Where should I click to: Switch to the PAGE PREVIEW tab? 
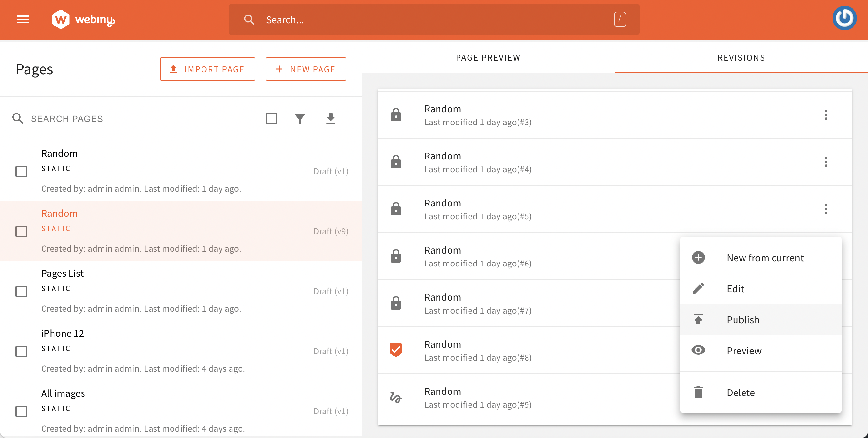pyautogui.click(x=488, y=57)
